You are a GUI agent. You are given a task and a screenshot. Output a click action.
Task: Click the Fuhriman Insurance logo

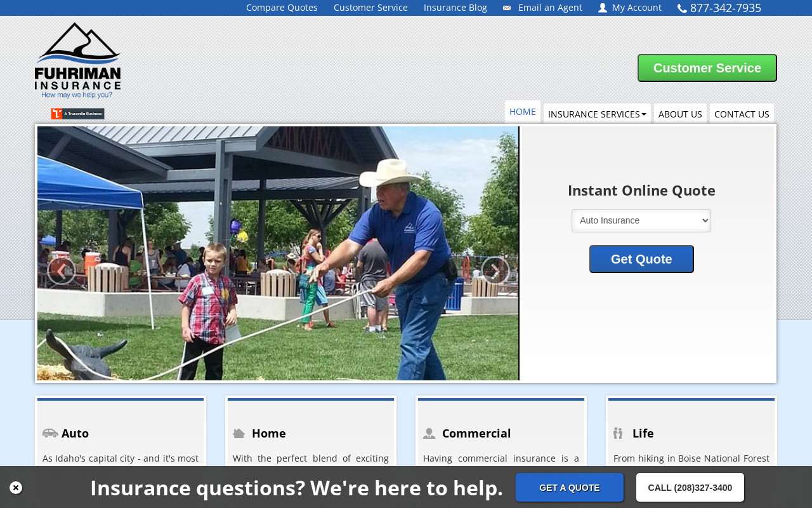tap(77, 60)
